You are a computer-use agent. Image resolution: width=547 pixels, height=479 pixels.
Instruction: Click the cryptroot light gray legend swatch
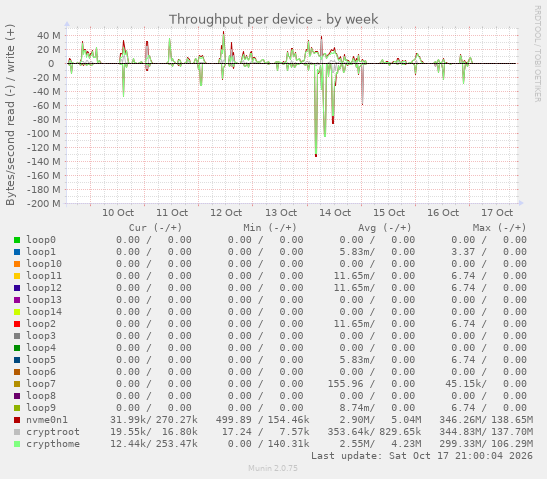[17, 432]
